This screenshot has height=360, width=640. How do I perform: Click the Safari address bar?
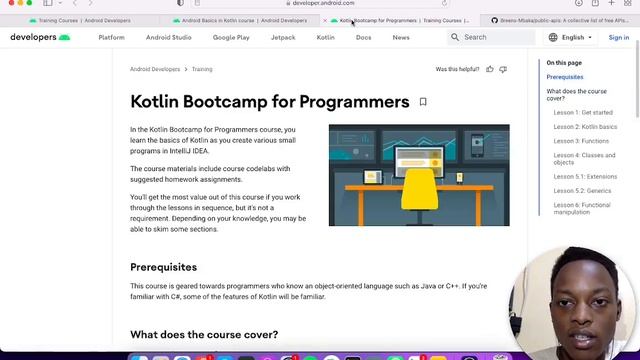point(320,3)
